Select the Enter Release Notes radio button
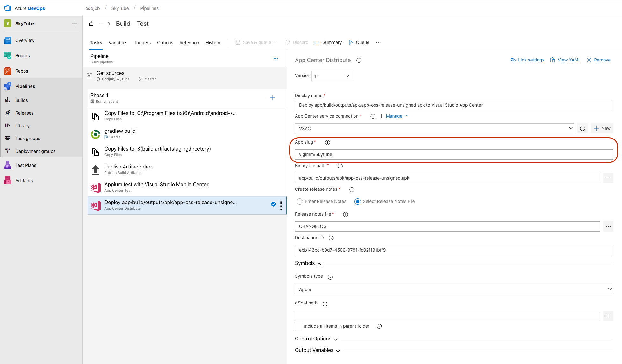622x364 pixels. [x=299, y=201]
